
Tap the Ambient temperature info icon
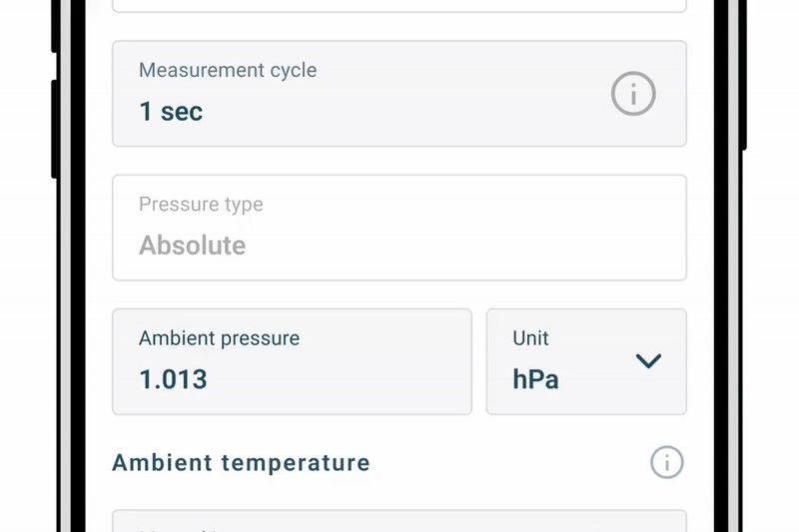pos(667,463)
